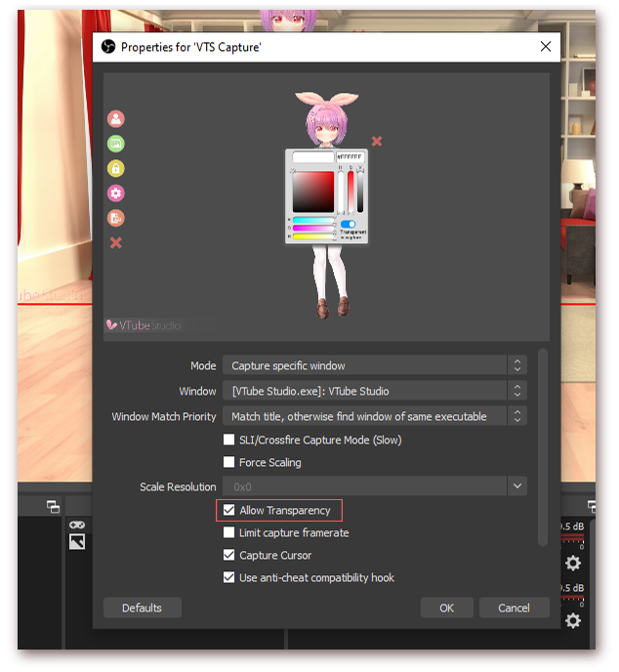Click the dock pop-out icon at left panel
The image size is (619, 672).
(x=53, y=507)
